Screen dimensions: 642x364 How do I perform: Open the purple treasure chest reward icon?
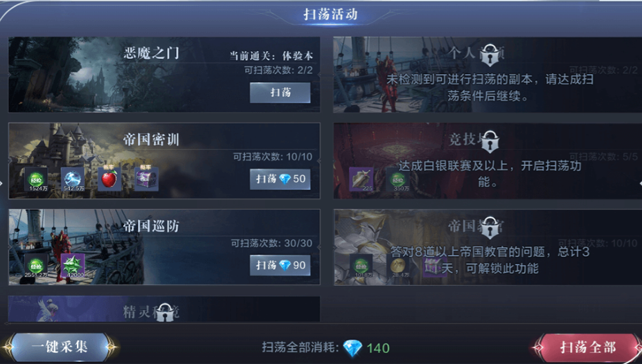[146, 179]
